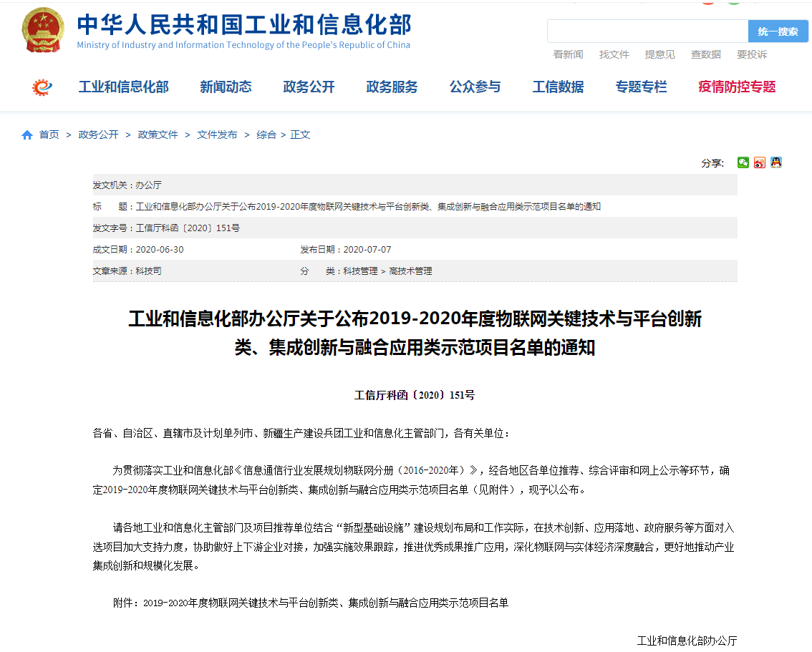Click the bold article headline
The image size is (812, 652).
pos(415,333)
